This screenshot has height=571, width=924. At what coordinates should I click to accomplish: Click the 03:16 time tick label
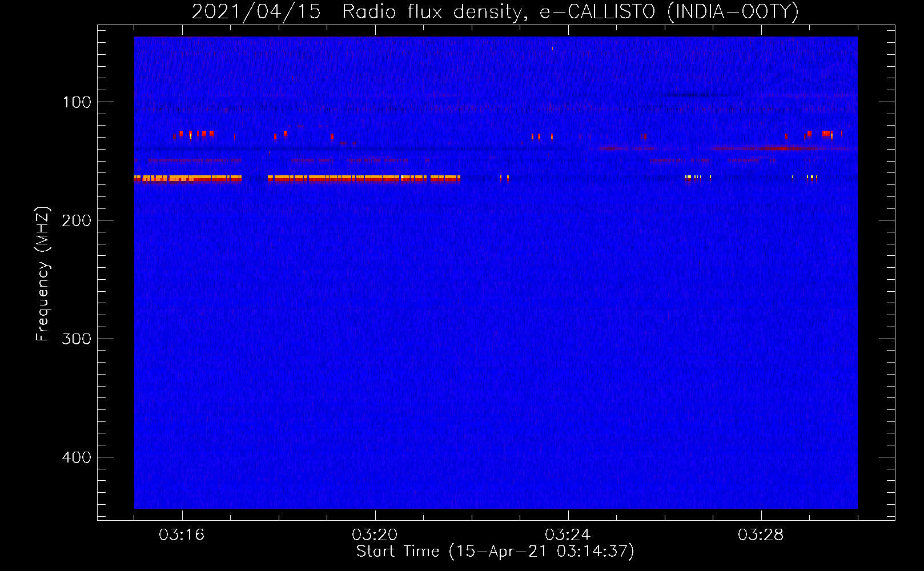click(182, 535)
